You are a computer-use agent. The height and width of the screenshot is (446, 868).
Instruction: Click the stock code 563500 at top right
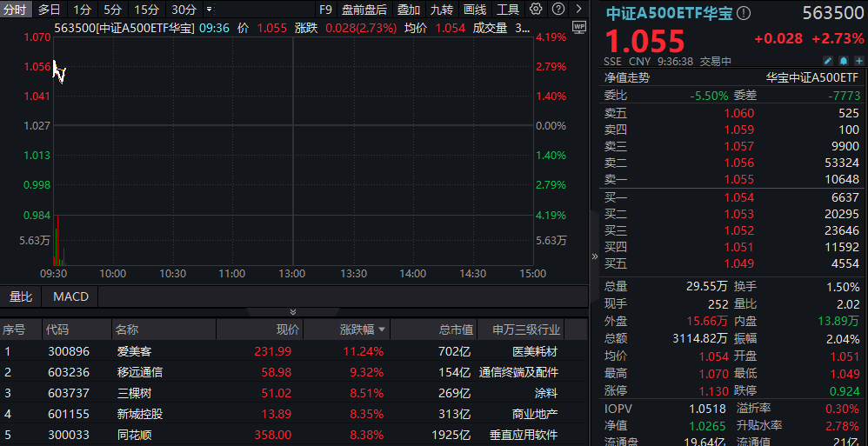[x=833, y=13]
